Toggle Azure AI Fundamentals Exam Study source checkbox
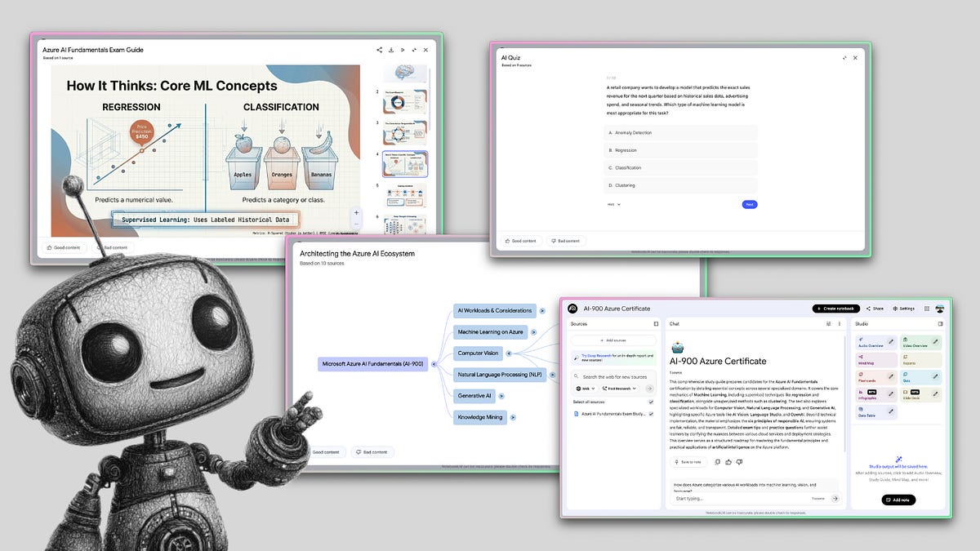Image resolution: width=980 pixels, height=551 pixels. (651, 414)
